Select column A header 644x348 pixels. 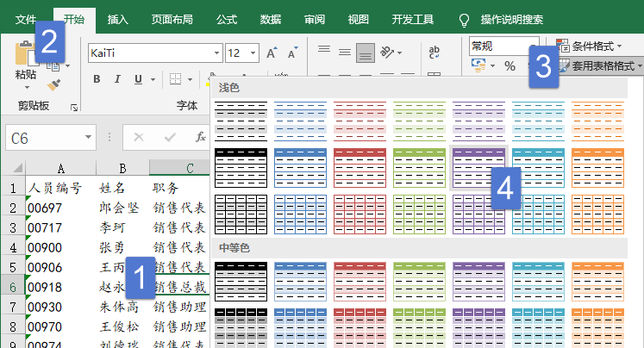(61, 168)
